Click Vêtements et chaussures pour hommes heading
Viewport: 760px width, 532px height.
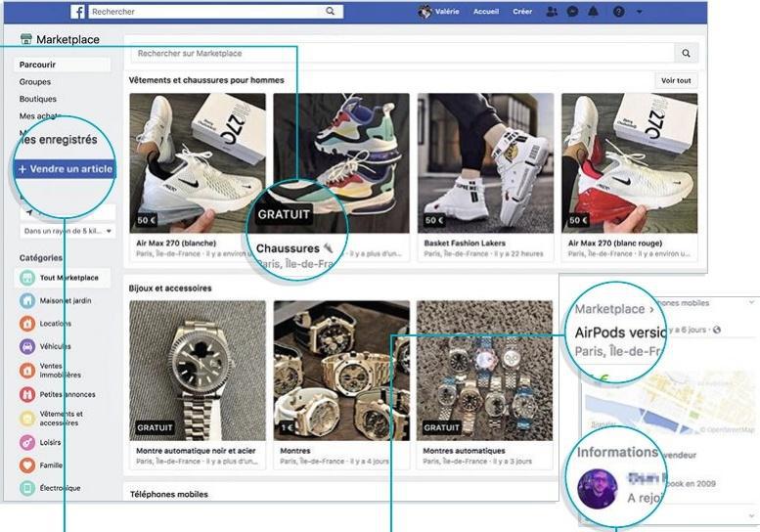coord(206,80)
